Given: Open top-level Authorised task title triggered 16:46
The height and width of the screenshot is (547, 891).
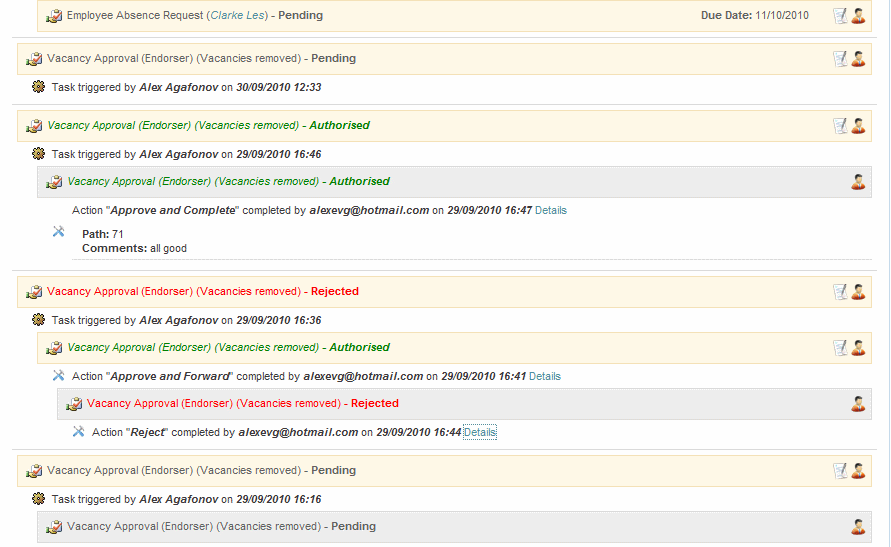Looking at the screenshot, I should pos(208,126).
